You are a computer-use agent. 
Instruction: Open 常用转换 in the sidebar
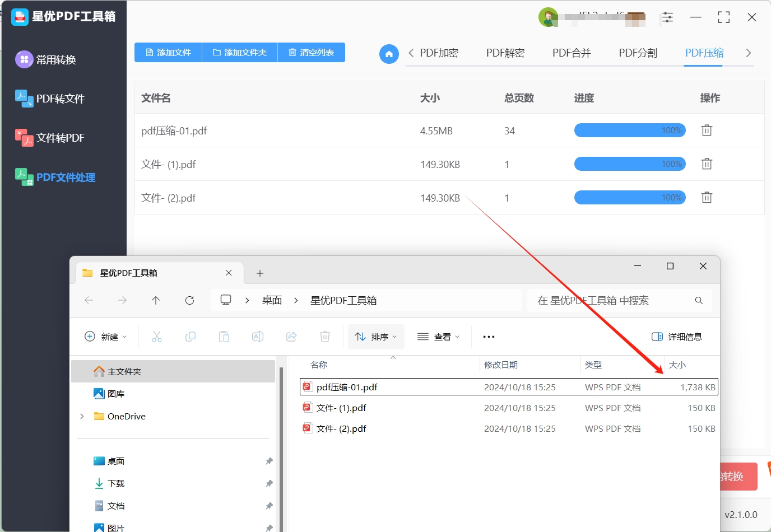[46, 59]
